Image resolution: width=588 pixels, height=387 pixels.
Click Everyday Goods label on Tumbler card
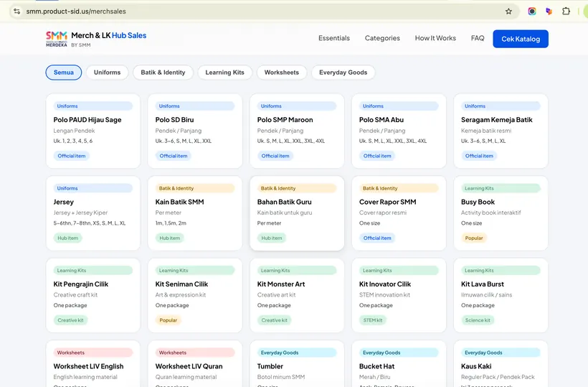pyautogui.click(x=297, y=353)
